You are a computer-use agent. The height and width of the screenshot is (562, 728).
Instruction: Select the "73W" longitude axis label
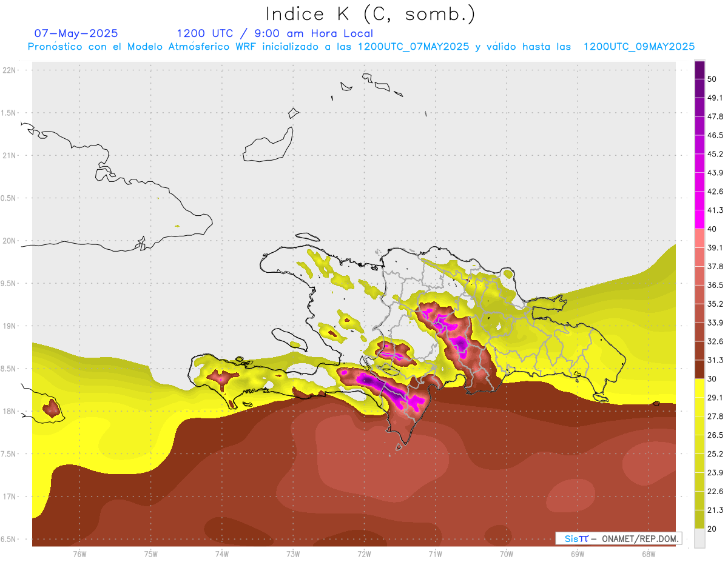click(293, 554)
